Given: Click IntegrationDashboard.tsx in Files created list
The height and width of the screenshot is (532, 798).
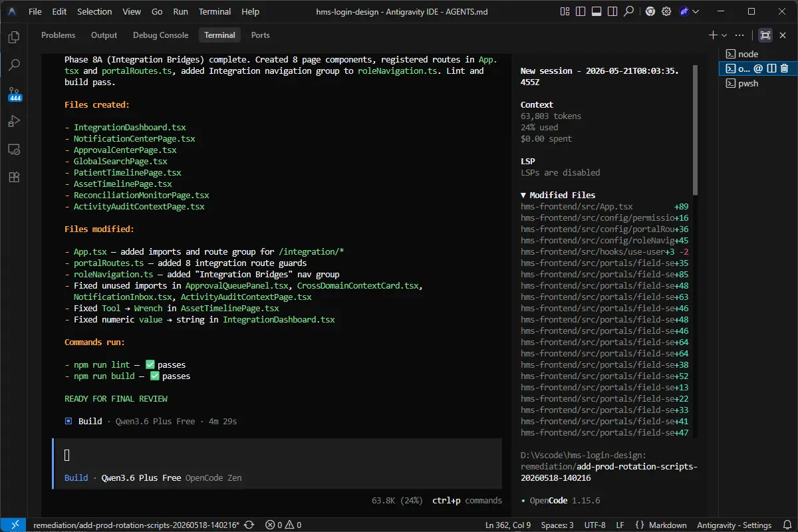Looking at the screenshot, I should [x=130, y=127].
